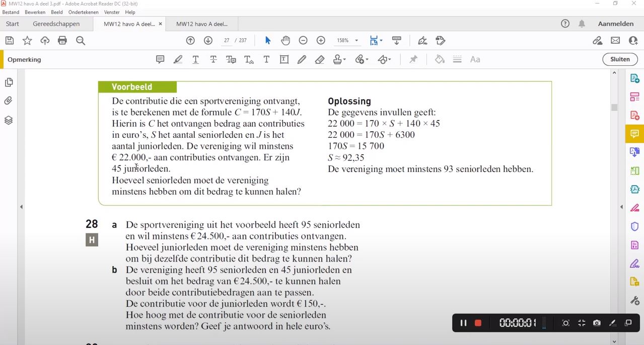Open the help question mark icon
The width and height of the screenshot is (644, 345).
click(x=565, y=24)
